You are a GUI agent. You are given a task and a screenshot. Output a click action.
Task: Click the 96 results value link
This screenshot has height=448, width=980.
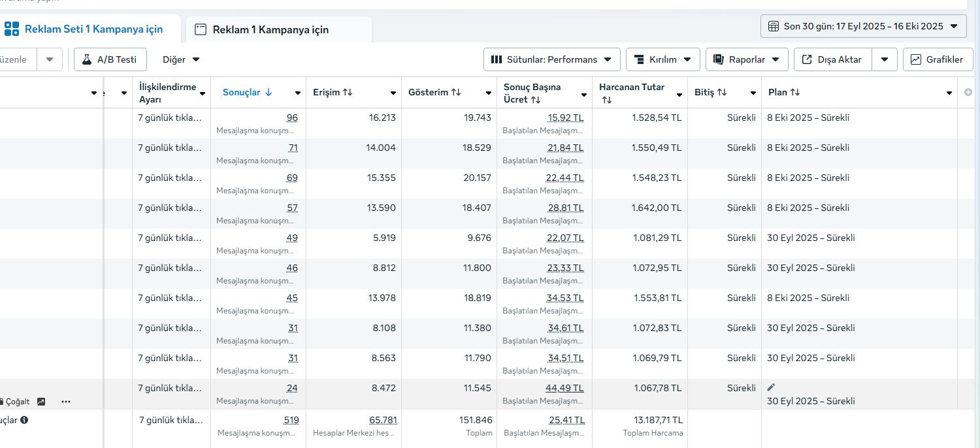292,118
